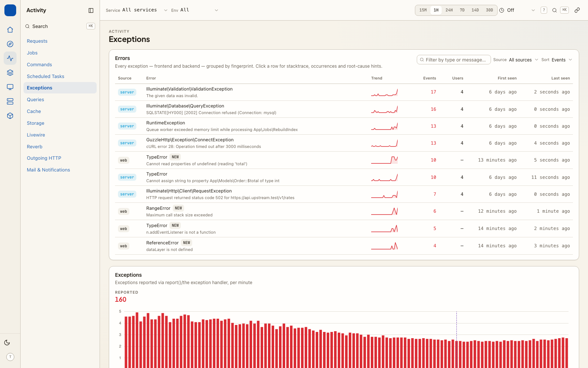588x368 pixels.
Task: Click the top bar search magnifier
Action: tap(555, 10)
